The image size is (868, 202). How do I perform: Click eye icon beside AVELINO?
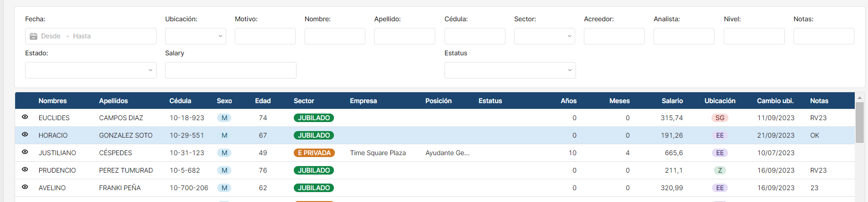pos(25,187)
